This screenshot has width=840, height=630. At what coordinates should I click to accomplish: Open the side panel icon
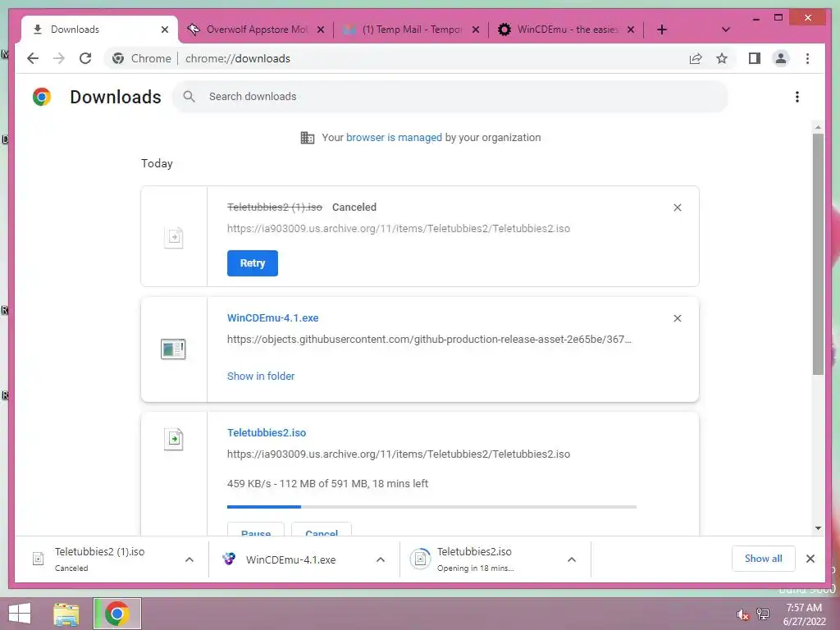coord(755,58)
